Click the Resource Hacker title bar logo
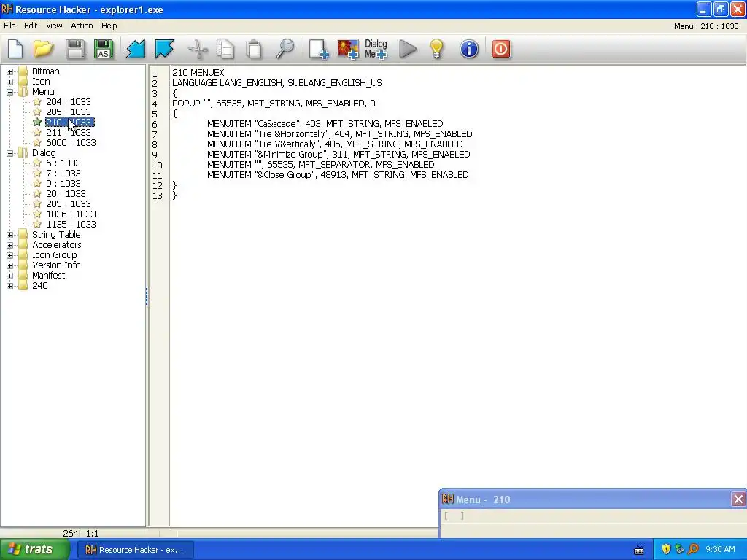Screen dimensions: 747x560 click(x=7, y=9)
